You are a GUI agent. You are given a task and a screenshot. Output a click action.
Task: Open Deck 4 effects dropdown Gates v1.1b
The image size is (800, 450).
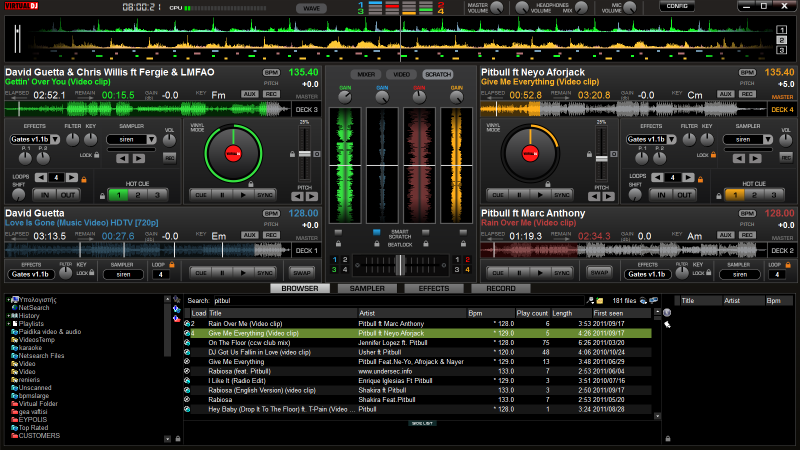click(651, 139)
